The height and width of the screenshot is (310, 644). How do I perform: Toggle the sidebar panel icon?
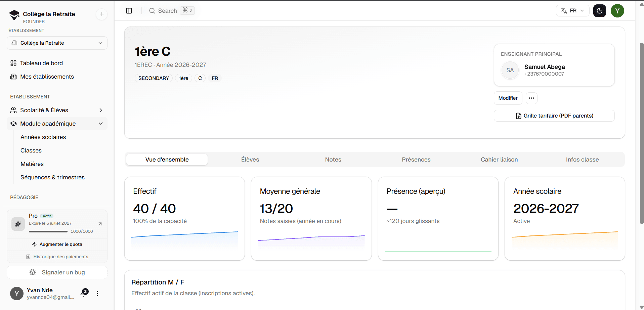tap(129, 11)
